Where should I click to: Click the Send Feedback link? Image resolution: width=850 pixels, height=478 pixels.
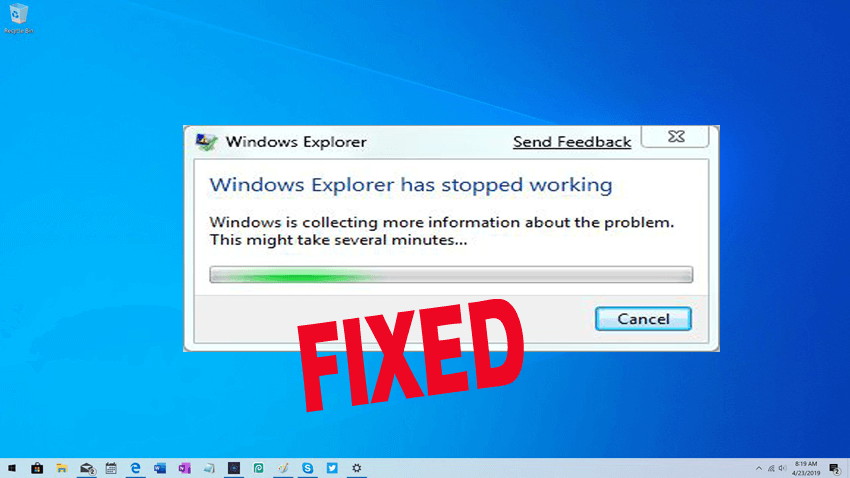tap(572, 142)
